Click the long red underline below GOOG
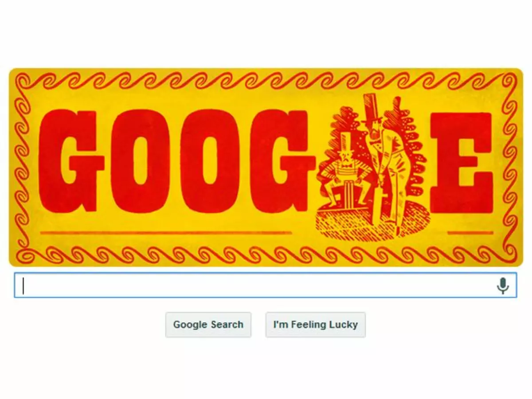The image size is (532, 399). (166, 232)
